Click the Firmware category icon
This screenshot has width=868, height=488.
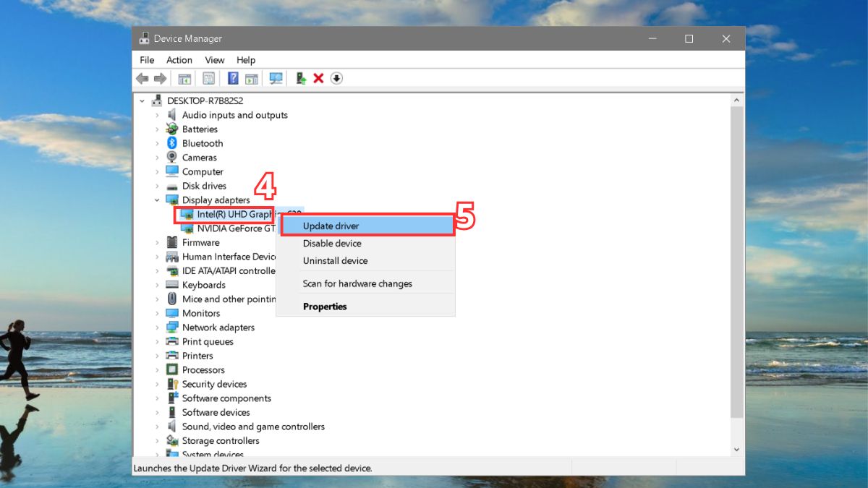point(172,242)
